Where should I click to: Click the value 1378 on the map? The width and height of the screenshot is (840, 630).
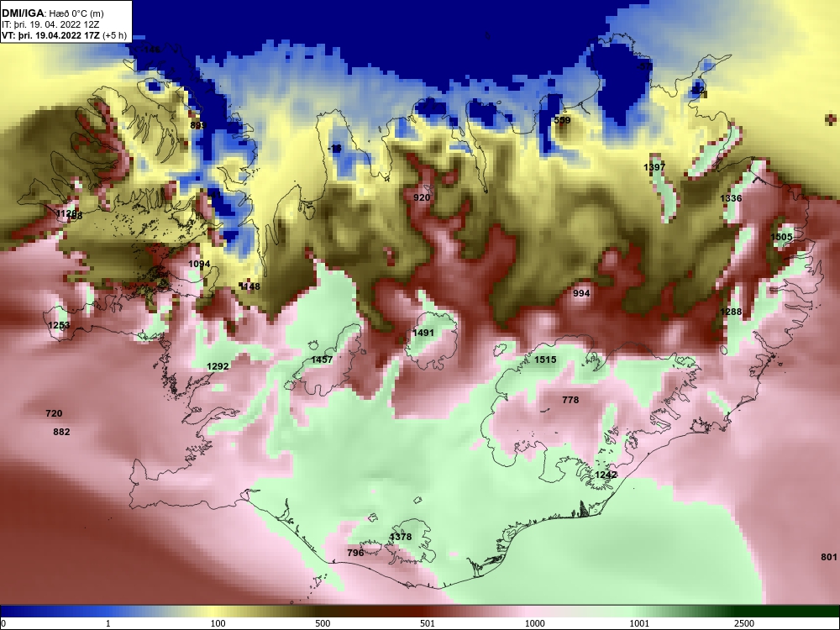point(401,537)
